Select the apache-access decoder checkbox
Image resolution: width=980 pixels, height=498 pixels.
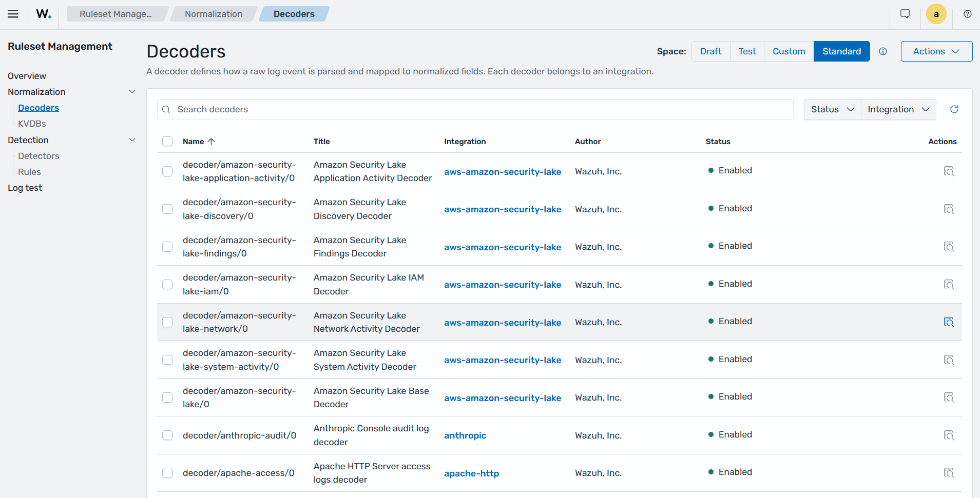(167, 473)
